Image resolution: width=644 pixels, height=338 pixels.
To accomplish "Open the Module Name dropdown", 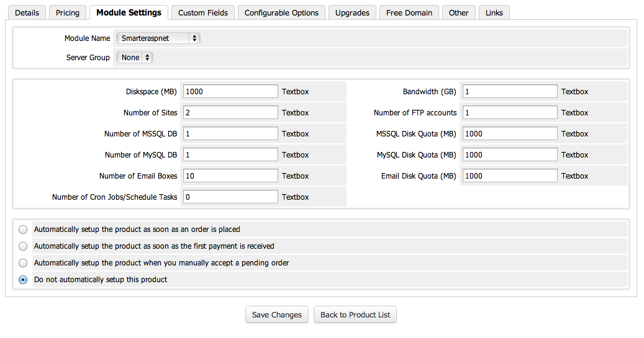I will pos(158,38).
